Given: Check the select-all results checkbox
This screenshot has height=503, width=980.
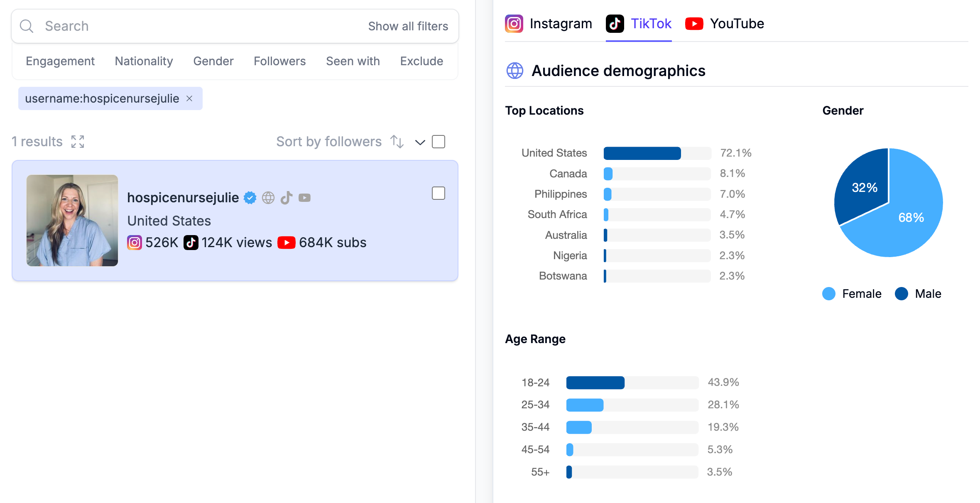Looking at the screenshot, I should (x=439, y=142).
